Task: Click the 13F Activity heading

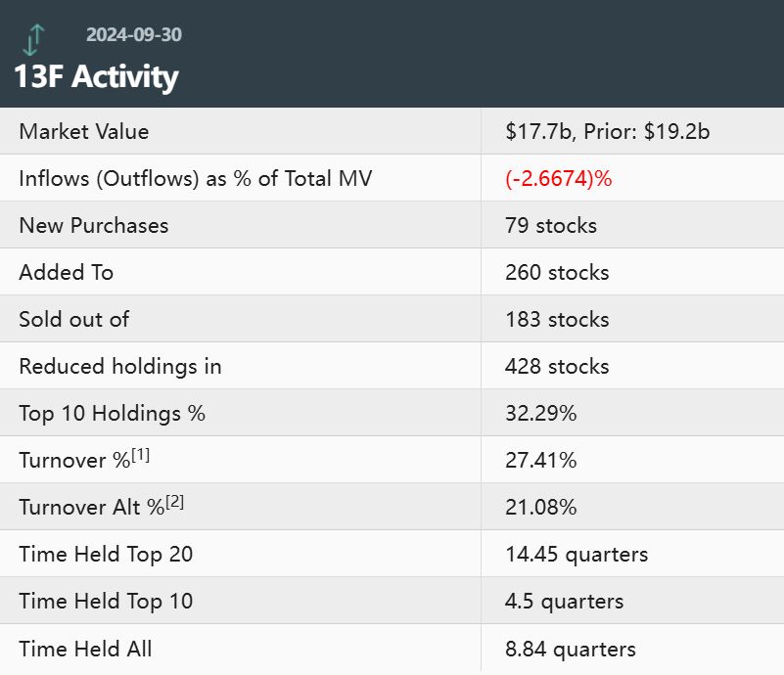Action: coord(96,76)
